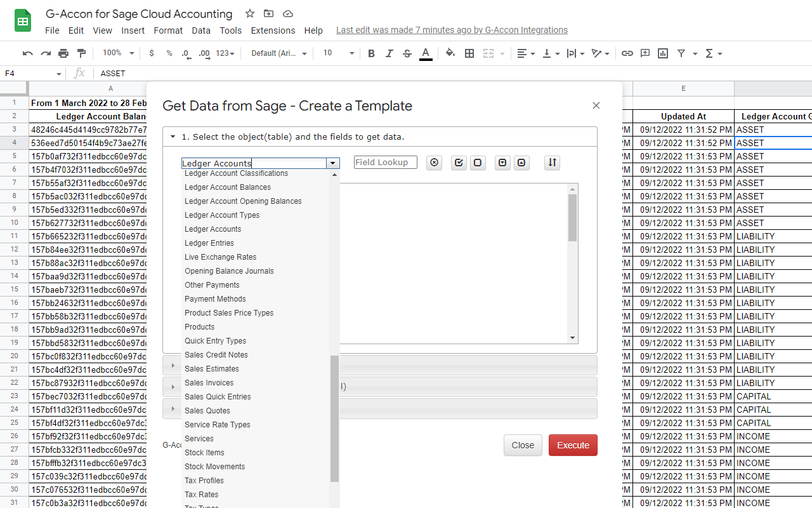812x508 pixels.
Task: Open the text wrapping dropdown
Action: [575, 53]
